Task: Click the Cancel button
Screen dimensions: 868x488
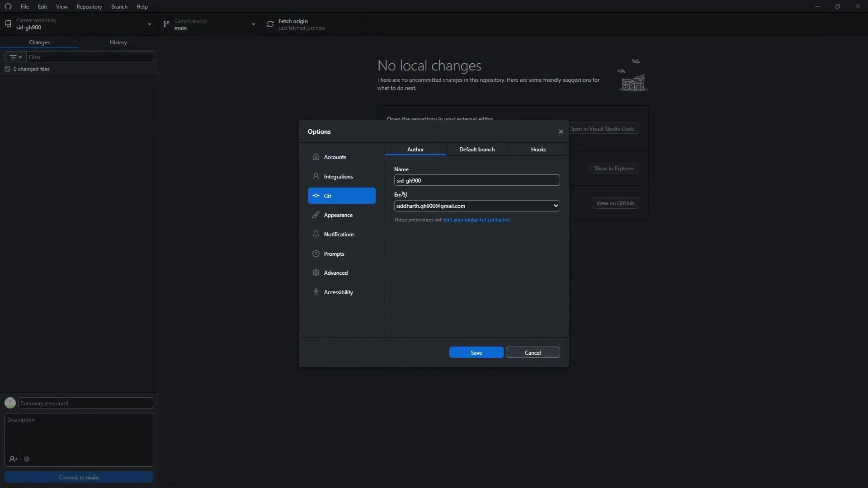Action: 533,352
